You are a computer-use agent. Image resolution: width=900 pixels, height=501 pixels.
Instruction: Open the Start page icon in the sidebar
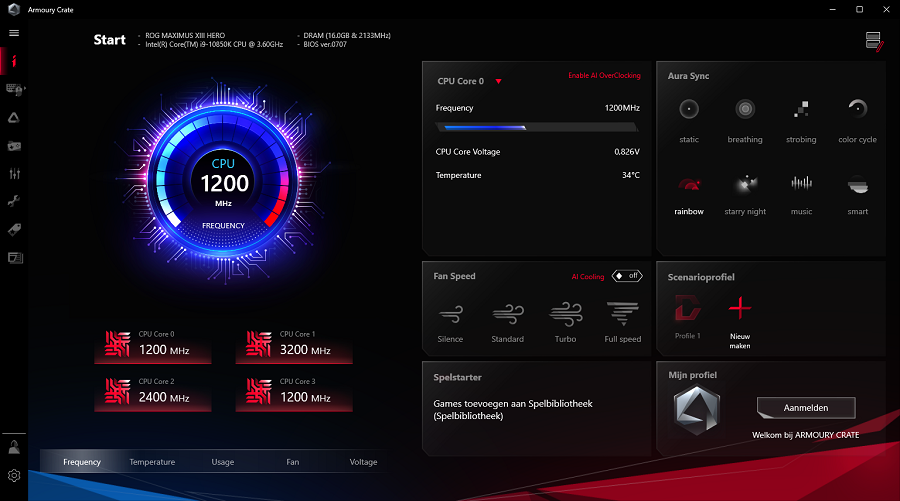[x=14, y=61]
